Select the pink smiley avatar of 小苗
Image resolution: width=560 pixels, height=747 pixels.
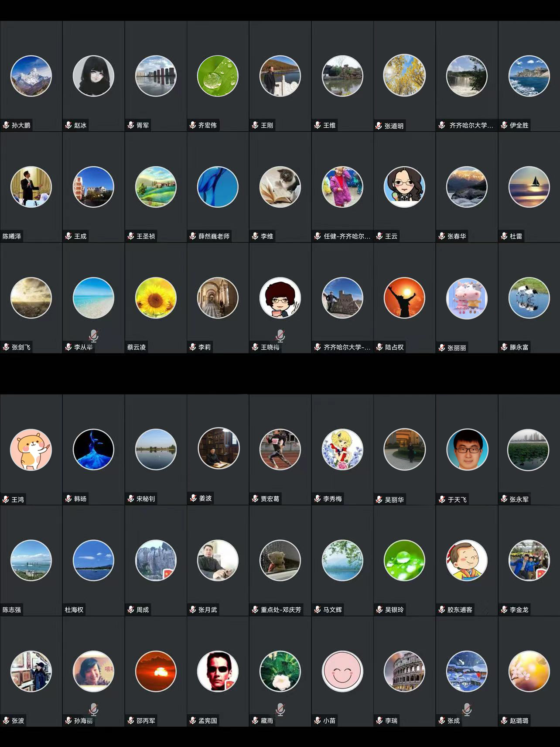pyautogui.click(x=342, y=672)
